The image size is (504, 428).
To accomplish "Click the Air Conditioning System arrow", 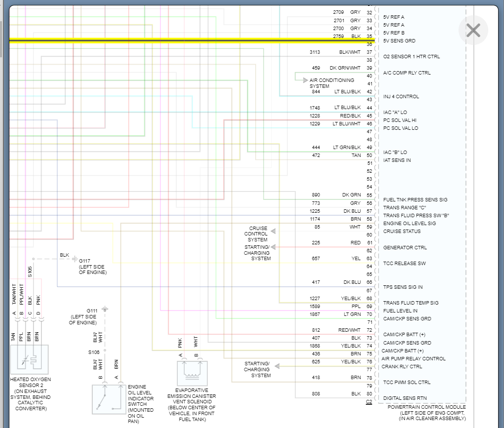I will pyautogui.click(x=305, y=80).
